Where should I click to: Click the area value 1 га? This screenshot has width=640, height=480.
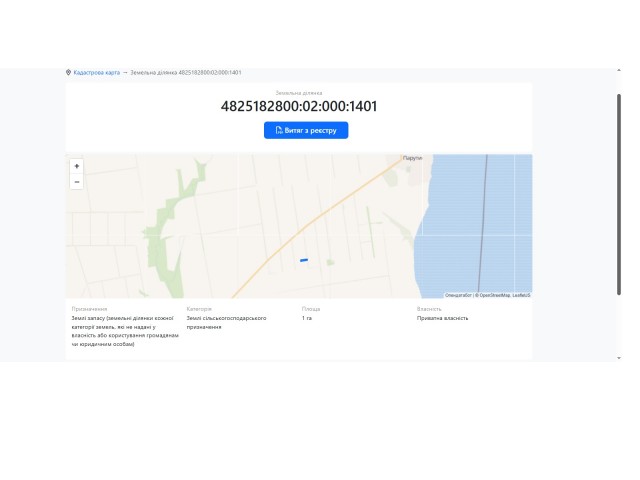coord(307,318)
